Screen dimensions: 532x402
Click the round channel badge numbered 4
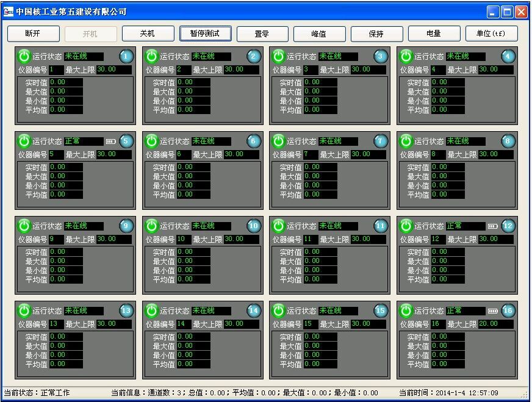(x=508, y=56)
